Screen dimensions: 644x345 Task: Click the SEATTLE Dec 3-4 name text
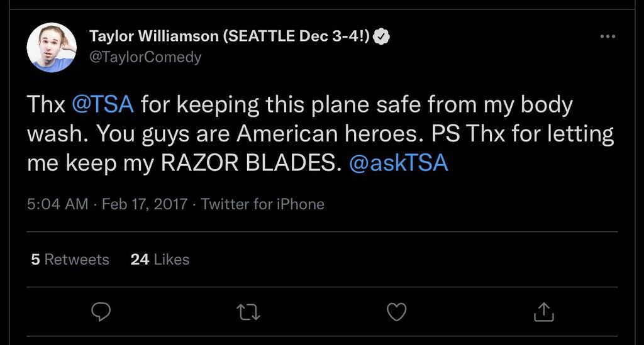(x=297, y=36)
